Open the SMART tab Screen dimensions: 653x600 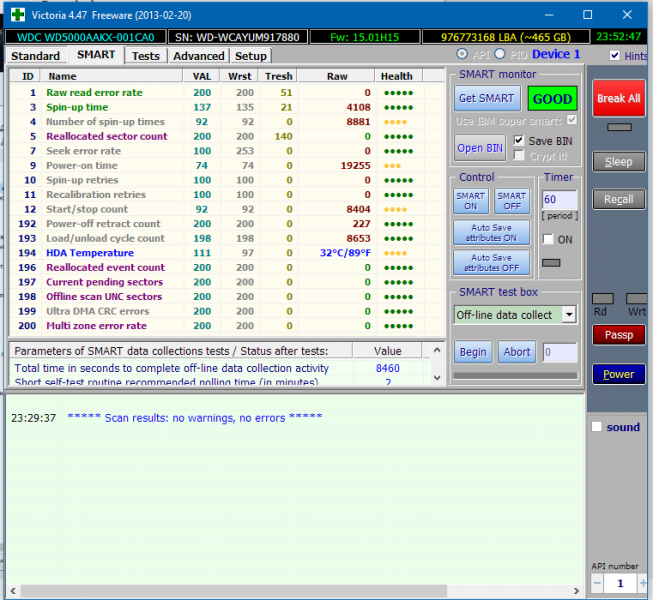tap(96, 55)
